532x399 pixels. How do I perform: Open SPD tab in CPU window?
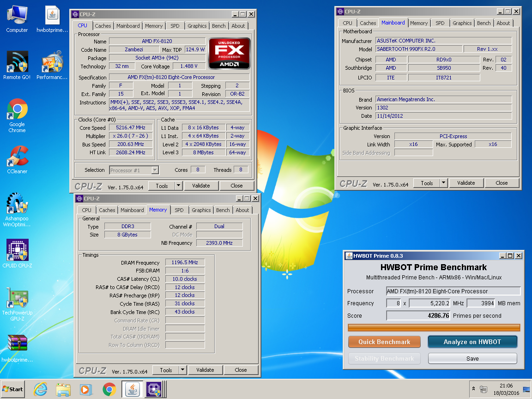pos(175,26)
